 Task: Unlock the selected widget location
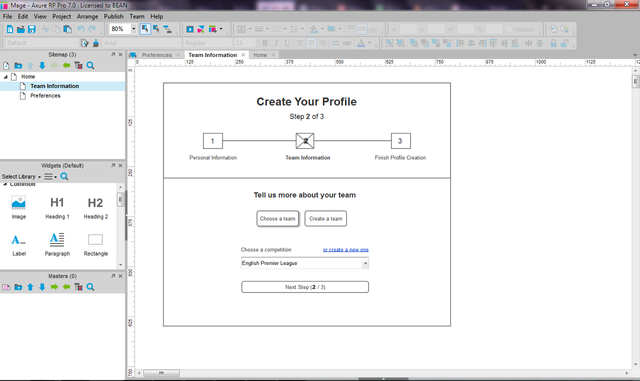(x=564, y=43)
